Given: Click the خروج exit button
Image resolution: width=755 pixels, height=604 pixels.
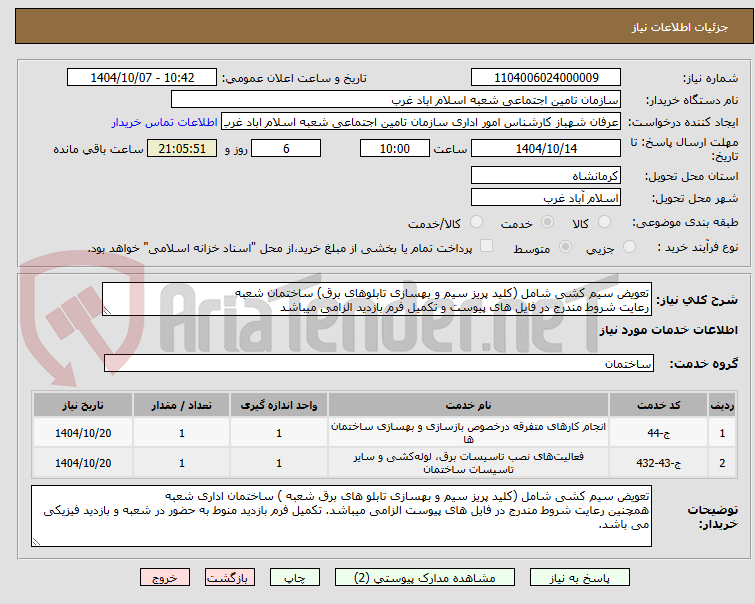Looking at the screenshot, I should click(x=165, y=577).
